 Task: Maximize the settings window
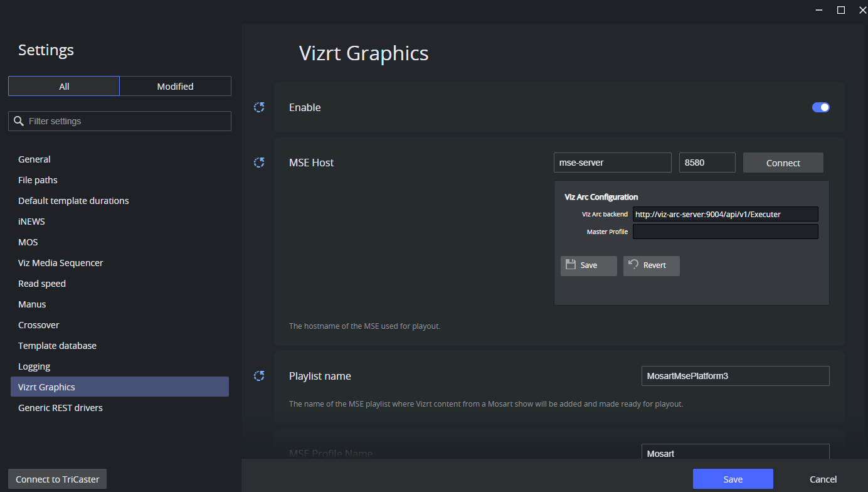(x=841, y=9)
